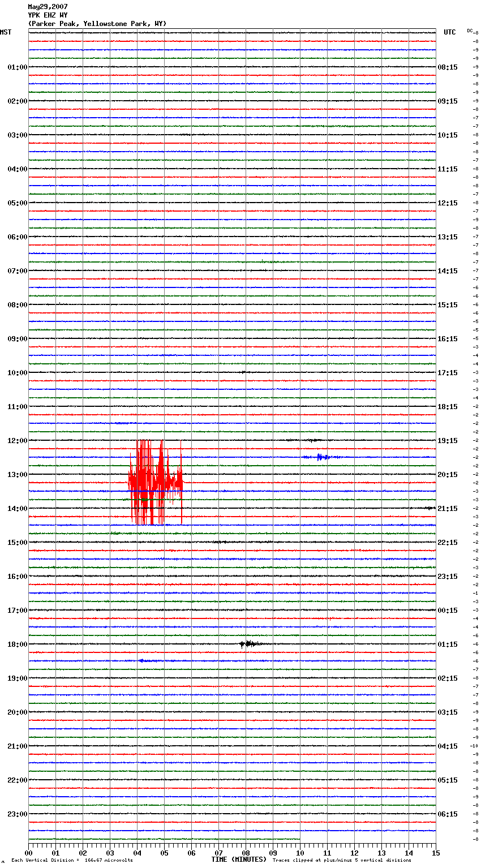Image resolution: width=481 pixels, height=868 pixels.
Task: Click the 23:15 UTC time label
Action: pyautogui.click(x=448, y=577)
